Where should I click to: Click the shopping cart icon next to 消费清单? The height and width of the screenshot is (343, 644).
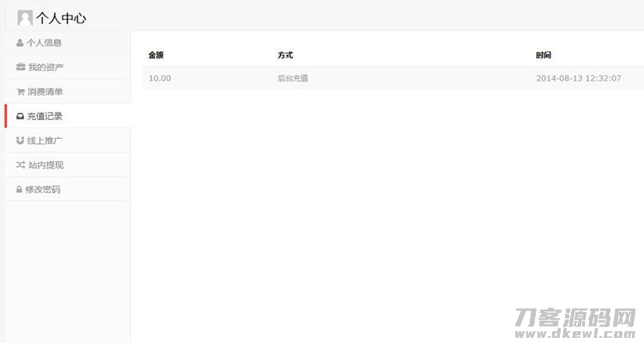21,92
